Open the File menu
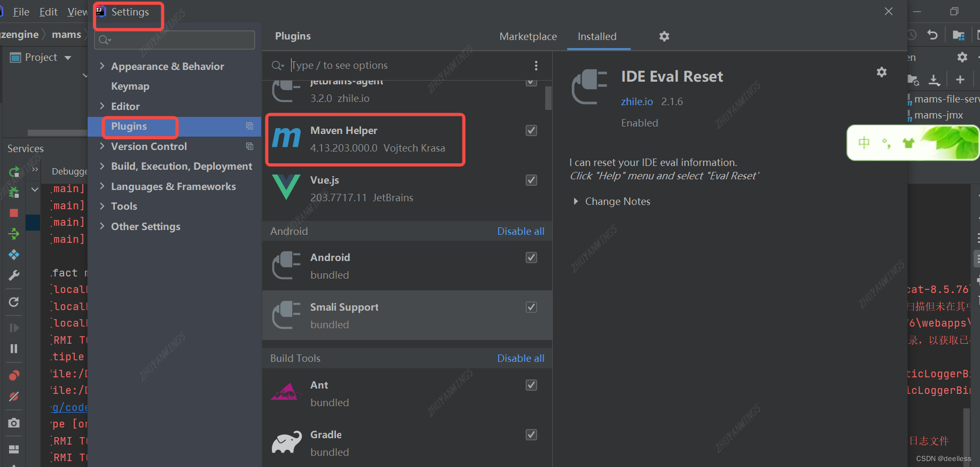 click(x=21, y=12)
